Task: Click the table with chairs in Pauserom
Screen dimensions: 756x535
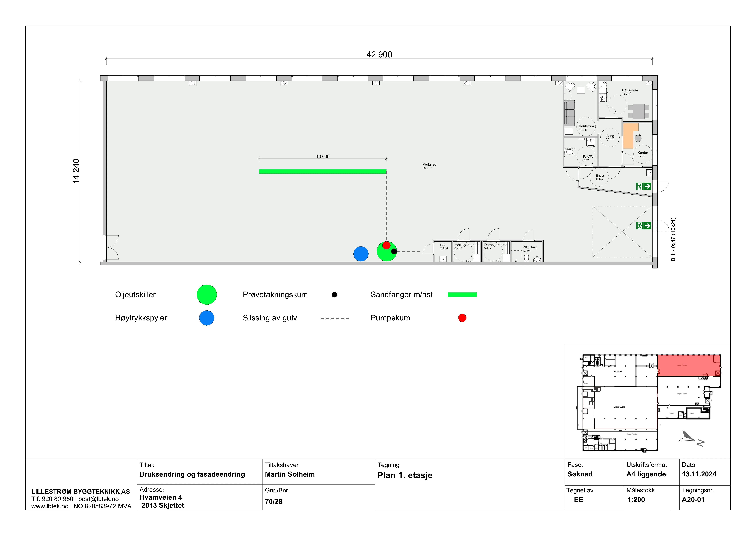Action: (638, 111)
